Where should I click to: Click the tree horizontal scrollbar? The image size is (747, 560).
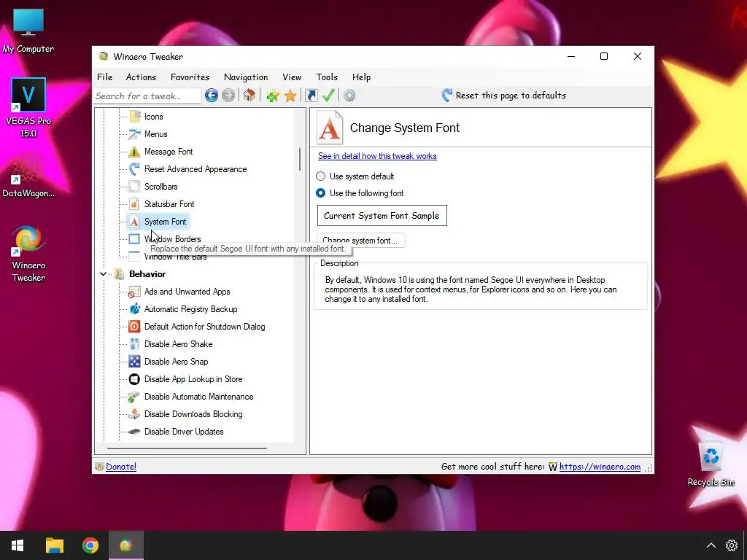[187, 448]
